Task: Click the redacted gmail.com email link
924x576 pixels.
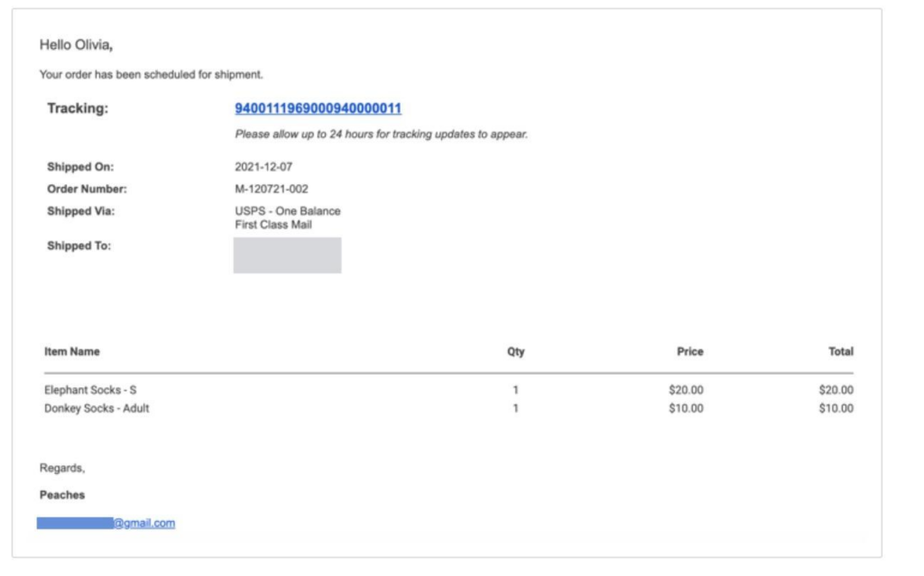Action: coord(106,523)
